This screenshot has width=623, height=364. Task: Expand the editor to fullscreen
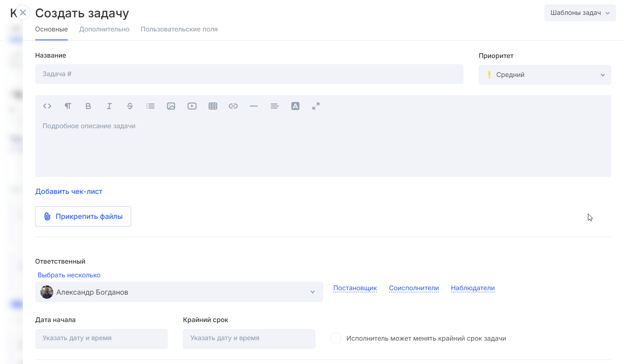pos(316,106)
